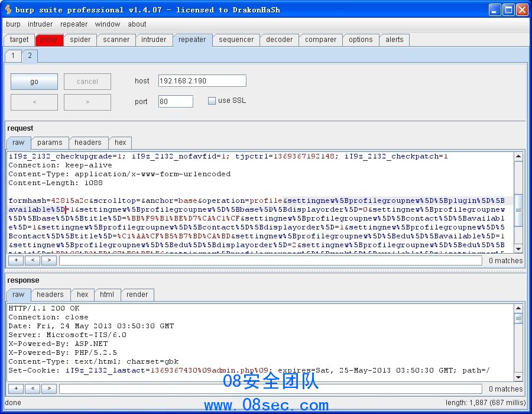This screenshot has height=414, width=532.
Task: Open the intruder menu in the menu bar
Action: [40, 24]
